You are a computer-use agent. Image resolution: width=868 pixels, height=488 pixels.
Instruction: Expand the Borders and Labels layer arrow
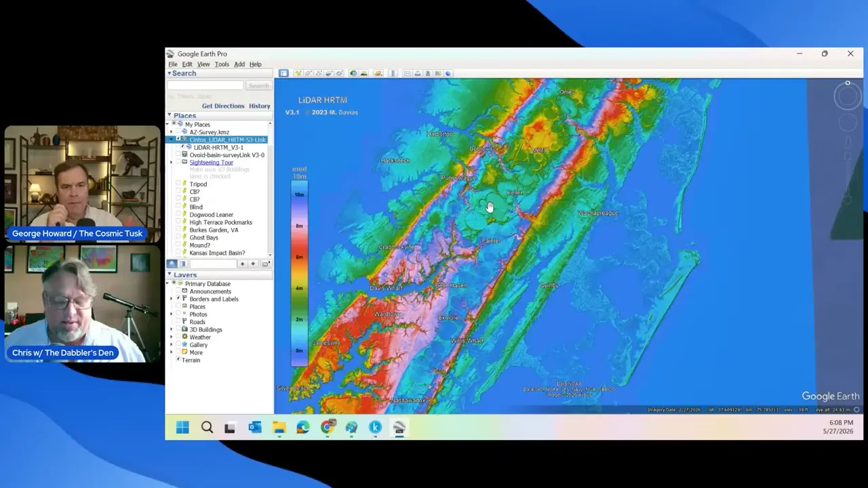point(172,299)
